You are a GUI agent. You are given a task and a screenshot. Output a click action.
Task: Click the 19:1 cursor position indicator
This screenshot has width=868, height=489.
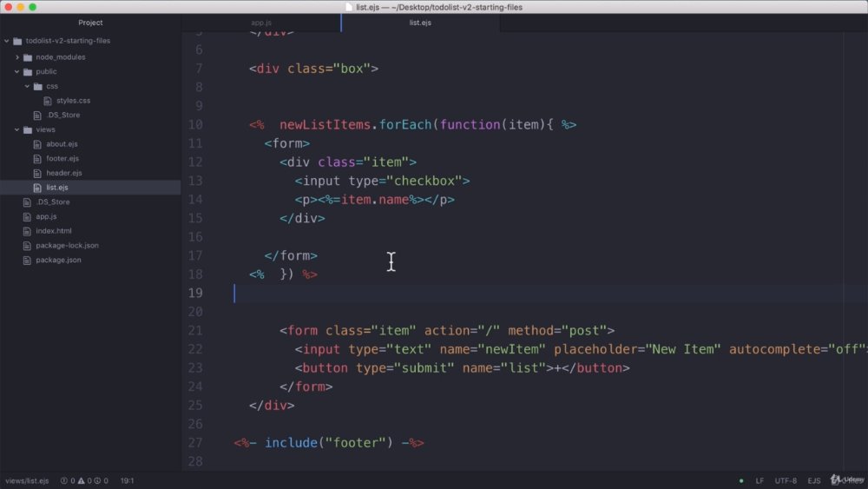click(127, 480)
